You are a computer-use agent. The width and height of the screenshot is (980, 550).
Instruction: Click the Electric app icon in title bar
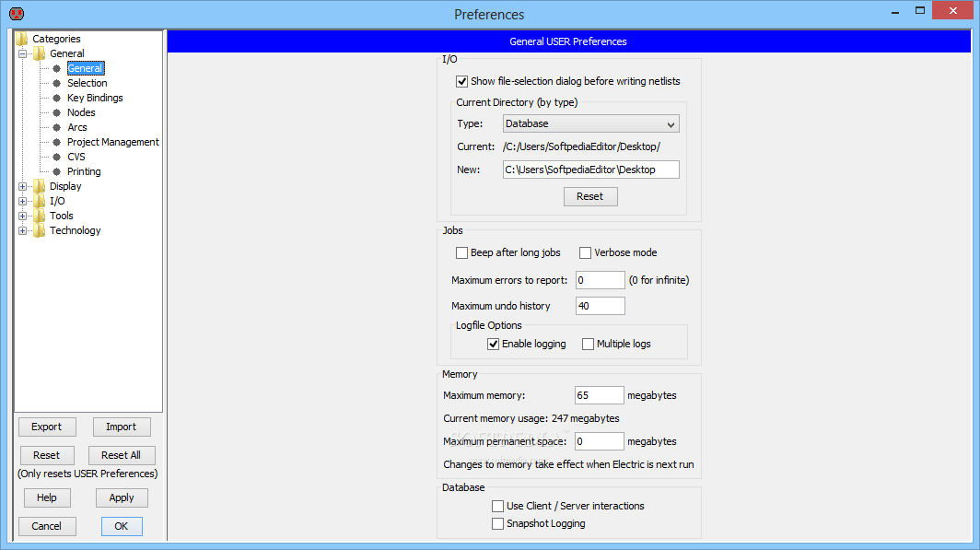[17, 13]
